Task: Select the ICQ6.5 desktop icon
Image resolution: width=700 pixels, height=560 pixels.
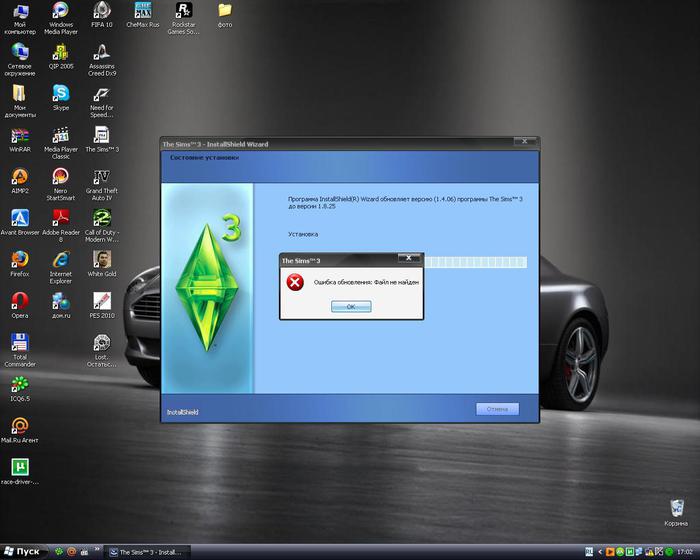Action: point(20,389)
